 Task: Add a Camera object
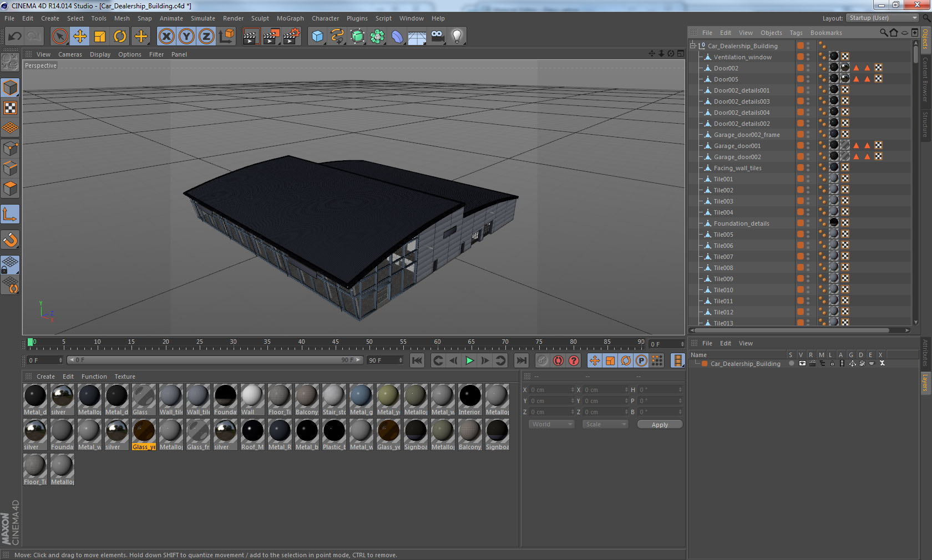437,37
